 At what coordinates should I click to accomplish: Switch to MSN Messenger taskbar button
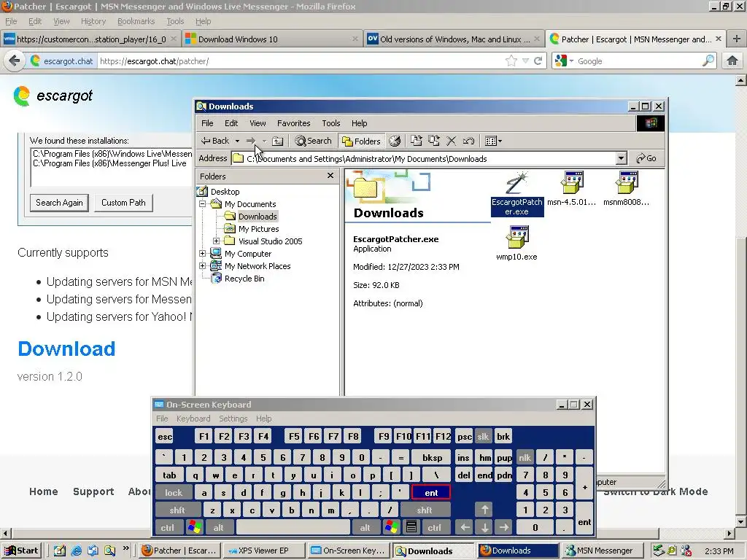(x=601, y=551)
